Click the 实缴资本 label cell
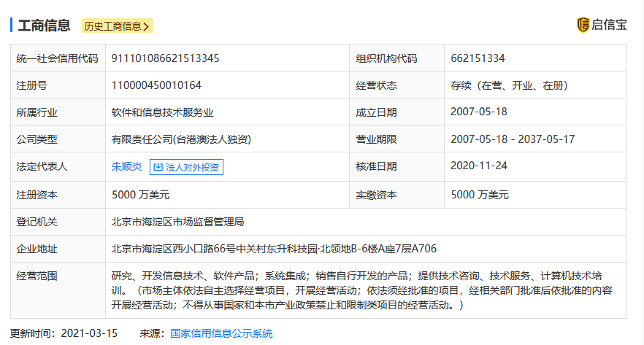This screenshot has width=644, height=345. click(396, 195)
